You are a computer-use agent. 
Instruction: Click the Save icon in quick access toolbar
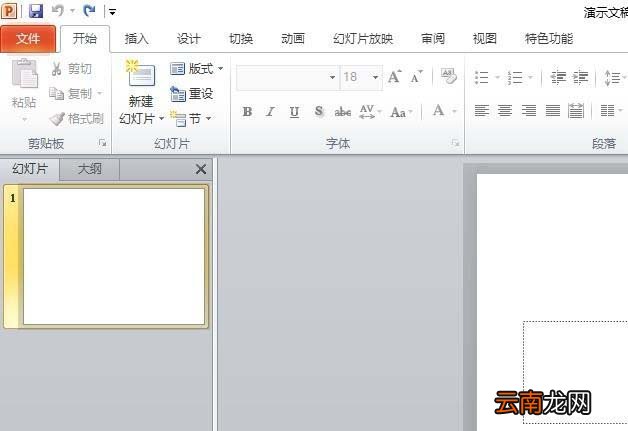point(36,11)
